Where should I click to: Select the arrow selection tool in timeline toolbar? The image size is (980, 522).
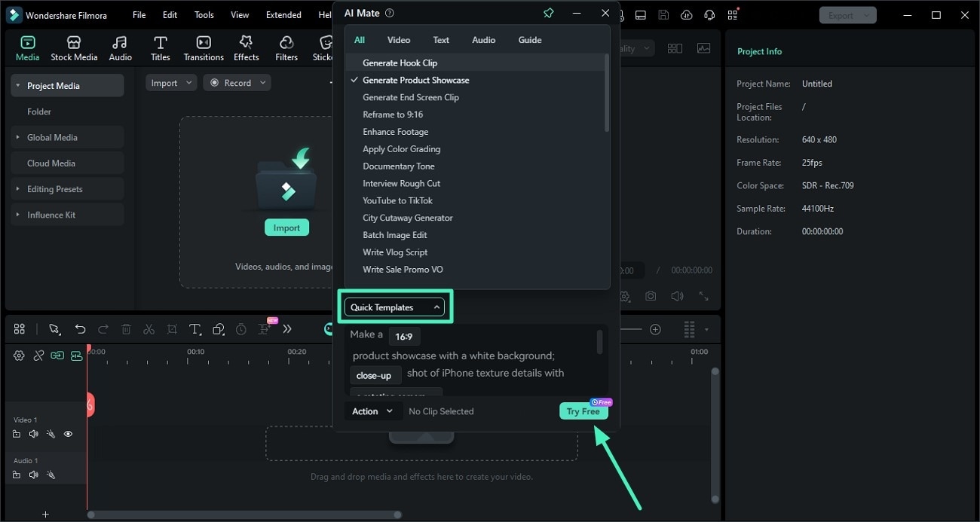tap(54, 329)
